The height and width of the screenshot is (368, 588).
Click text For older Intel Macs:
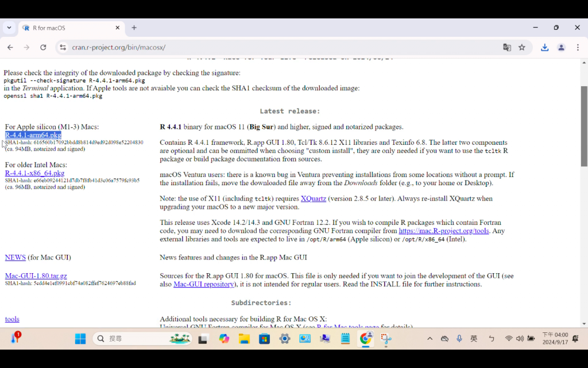36,164
